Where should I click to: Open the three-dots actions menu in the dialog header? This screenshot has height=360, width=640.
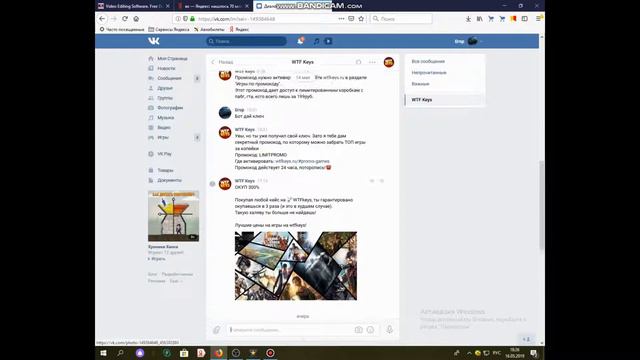[372, 62]
